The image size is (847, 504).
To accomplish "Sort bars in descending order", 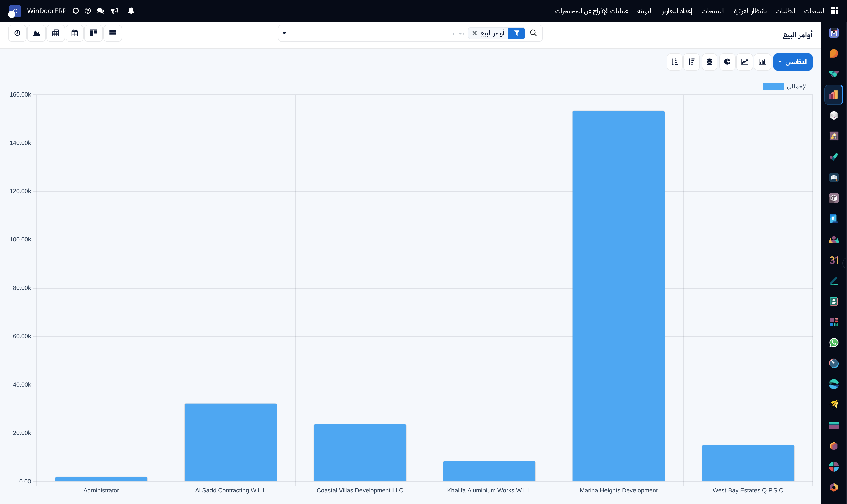I will [691, 62].
